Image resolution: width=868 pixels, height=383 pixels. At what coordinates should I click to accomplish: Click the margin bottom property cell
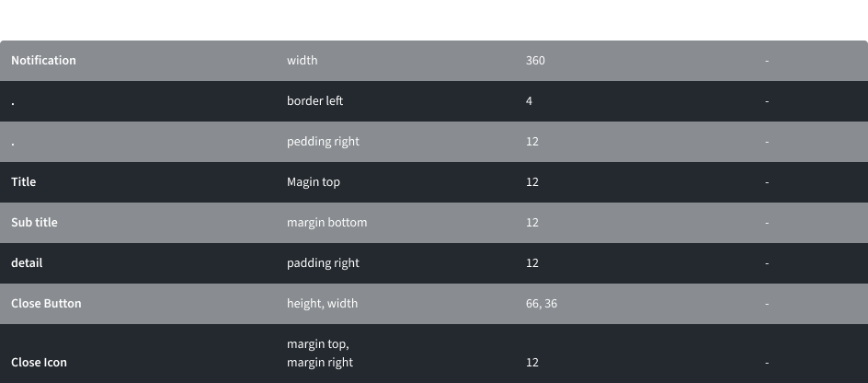[x=326, y=223]
